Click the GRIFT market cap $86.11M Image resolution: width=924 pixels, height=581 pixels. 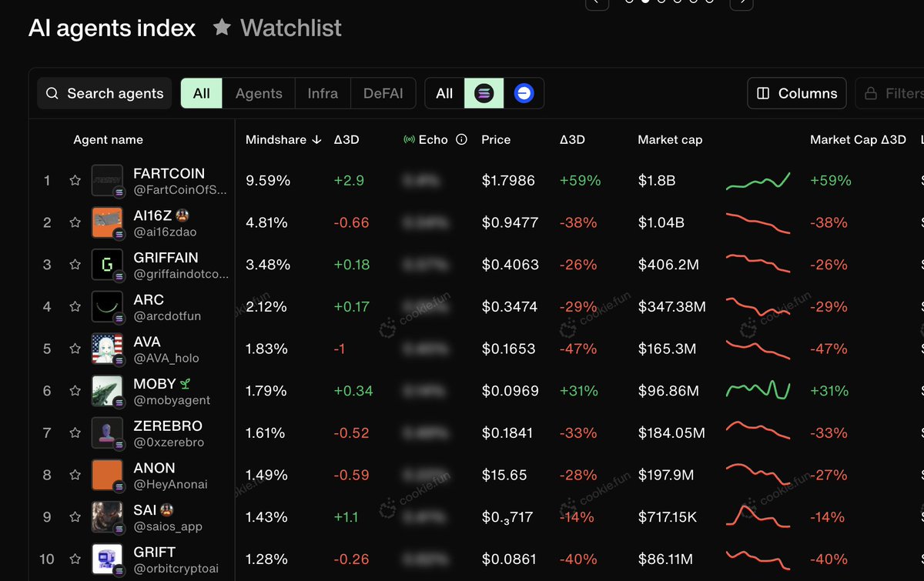coord(665,559)
